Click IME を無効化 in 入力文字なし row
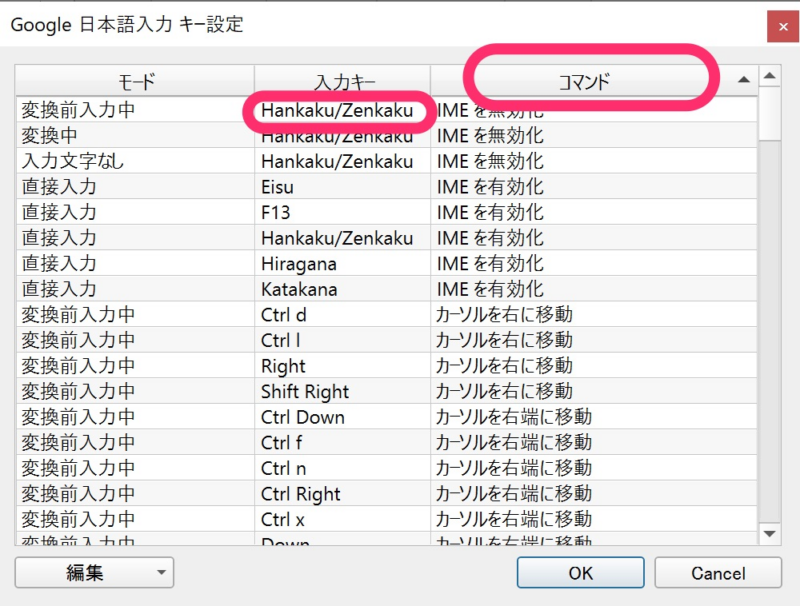Viewport: 800px width, 606px height. click(594, 161)
